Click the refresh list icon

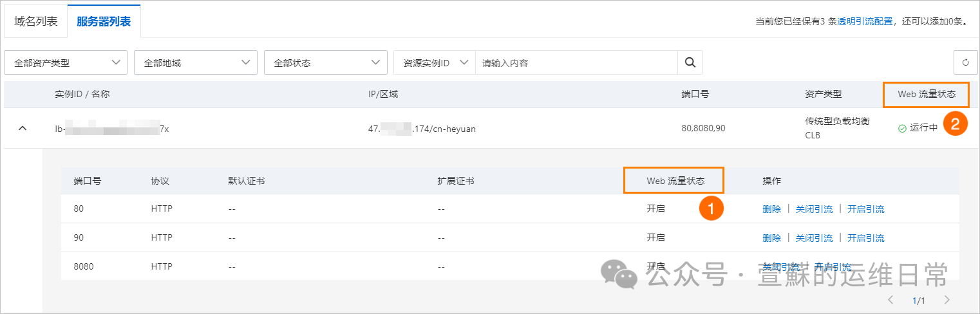(x=965, y=62)
